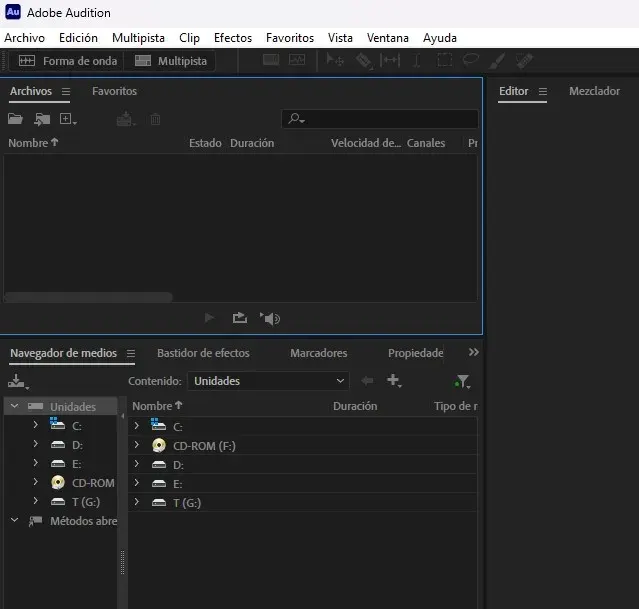Toggle Auto-Play speaker button
Screen dimensions: 639x609
(270, 318)
